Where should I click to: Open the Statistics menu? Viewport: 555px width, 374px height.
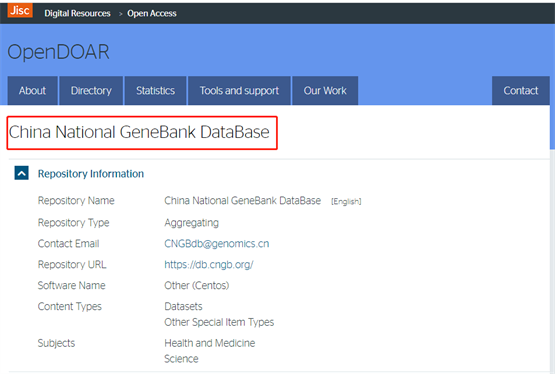[155, 91]
